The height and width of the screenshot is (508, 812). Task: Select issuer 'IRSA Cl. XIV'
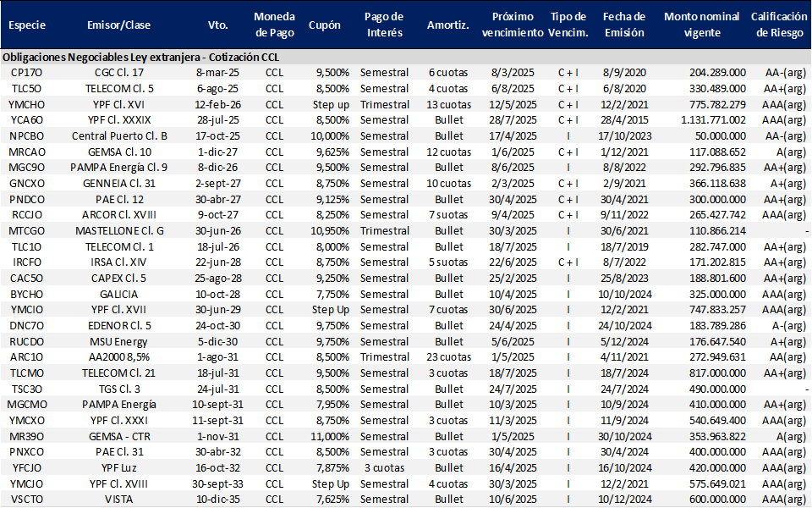(119, 262)
